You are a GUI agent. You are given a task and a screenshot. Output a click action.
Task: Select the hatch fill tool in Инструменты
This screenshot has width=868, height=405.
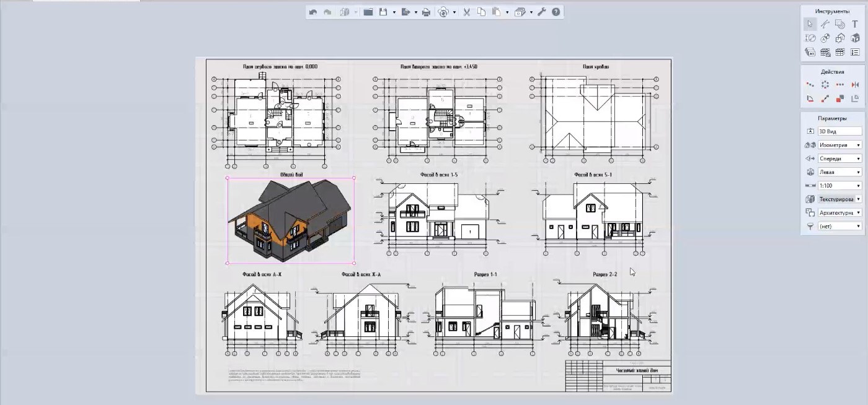coord(840,24)
